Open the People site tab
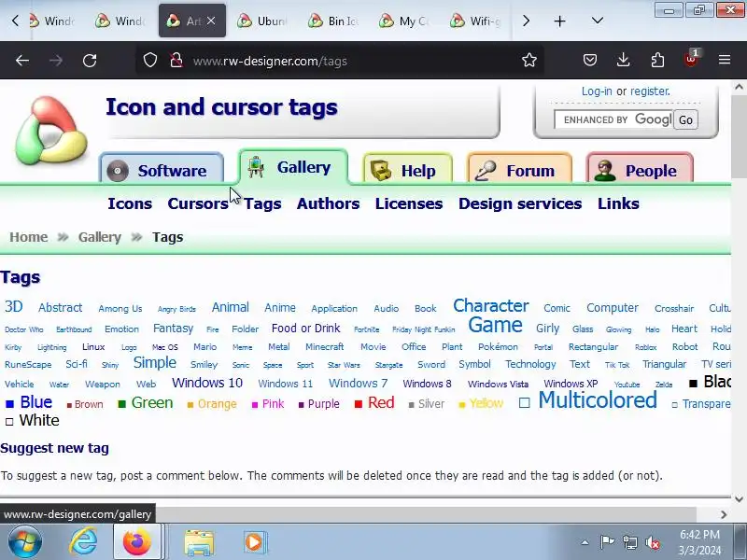Image resolution: width=747 pixels, height=560 pixels. point(640,170)
